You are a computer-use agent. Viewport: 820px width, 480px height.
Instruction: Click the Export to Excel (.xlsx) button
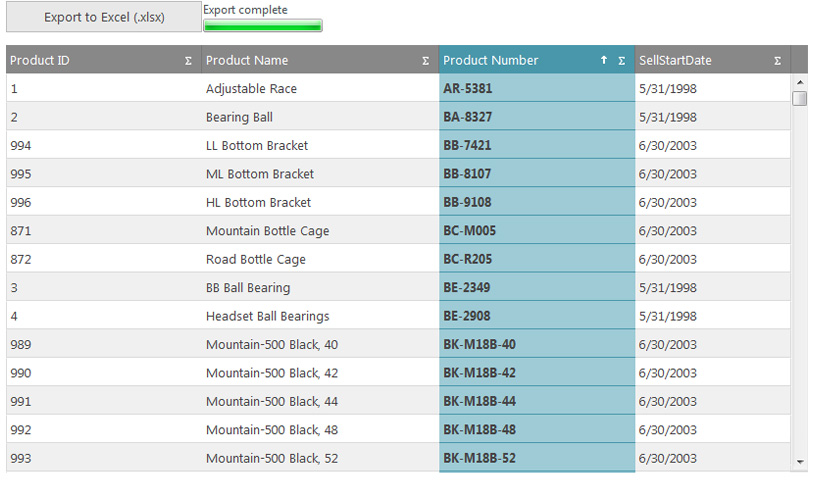104,17
